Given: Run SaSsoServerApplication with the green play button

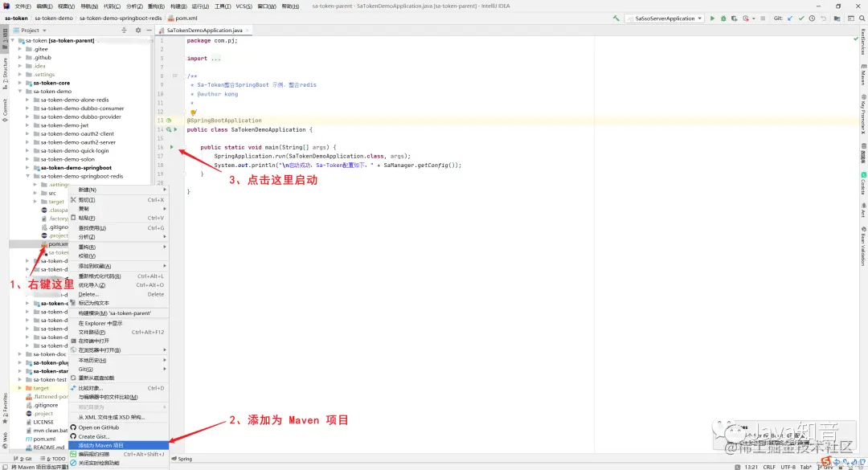Looking at the screenshot, I should (712, 18).
